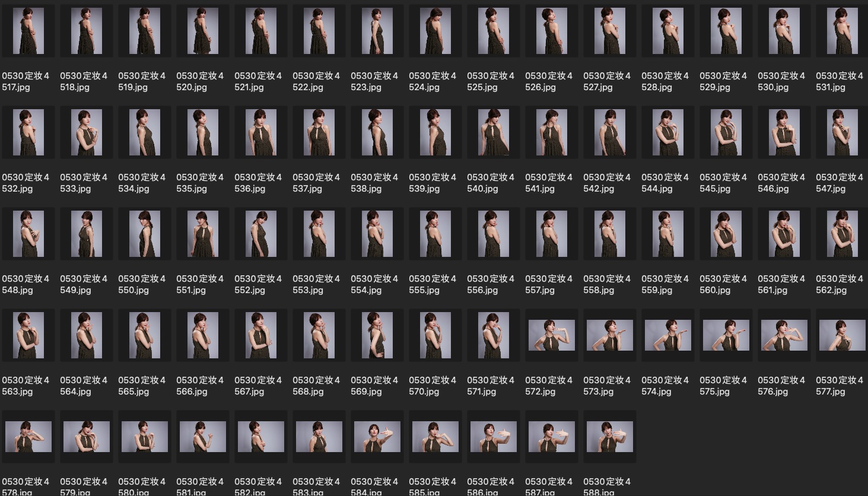Image resolution: width=868 pixels, height=496 pixels.
Task: Select the 0530定妆4578.jpg thumbnail
Action: coord(28,437)
